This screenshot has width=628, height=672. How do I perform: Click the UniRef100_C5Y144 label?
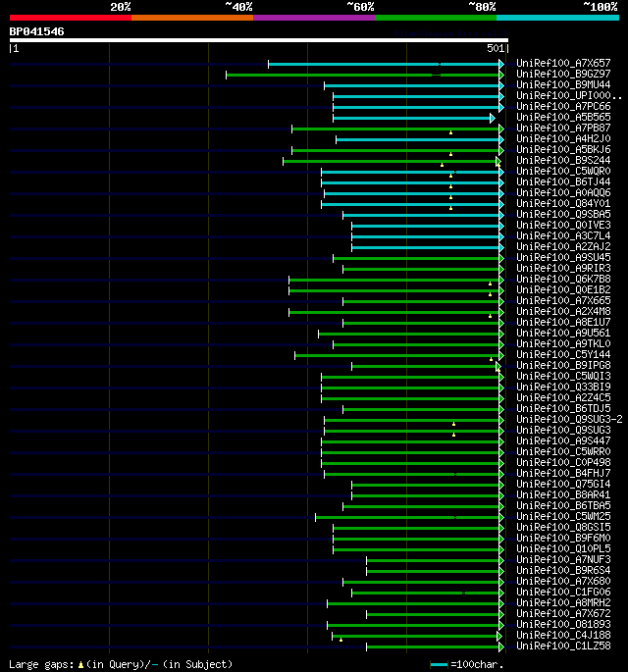click(x=563, y=355)
